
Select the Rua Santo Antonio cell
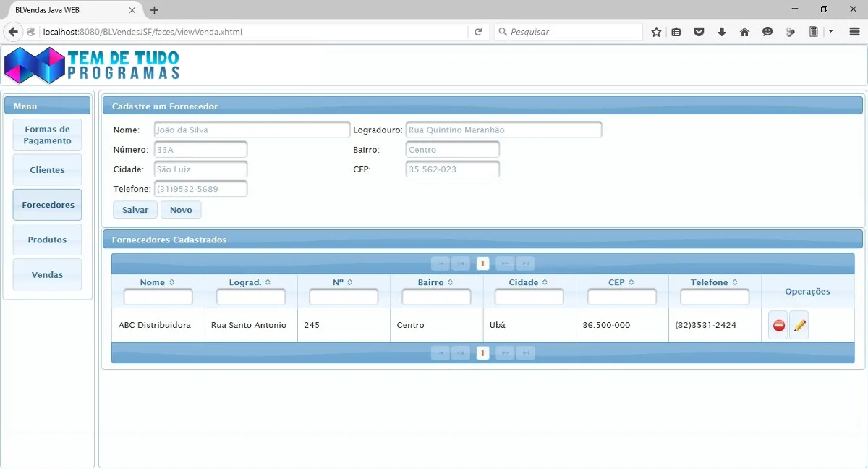pos(251,326)
